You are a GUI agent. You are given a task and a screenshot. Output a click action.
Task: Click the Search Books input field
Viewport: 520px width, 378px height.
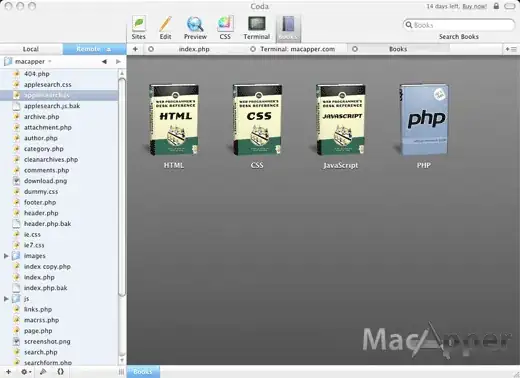click(x=459, y=25)
